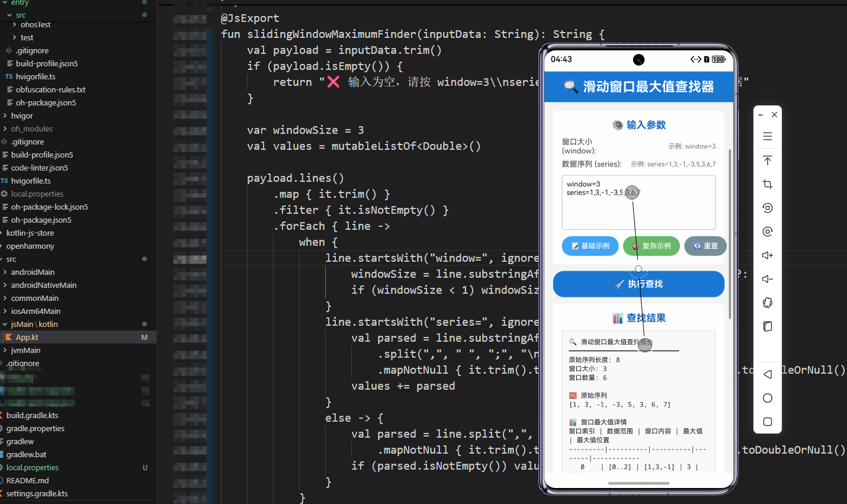Click the scroll-to-top arrow icon

pos(767,160)
